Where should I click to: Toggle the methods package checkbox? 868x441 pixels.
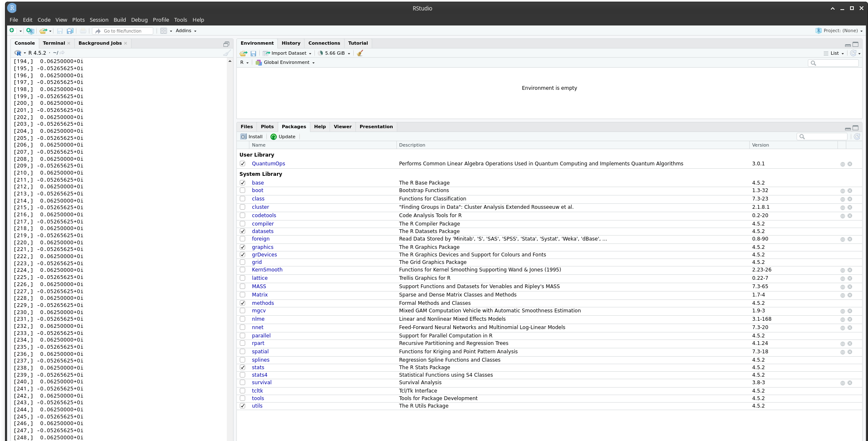pos(243,303)
